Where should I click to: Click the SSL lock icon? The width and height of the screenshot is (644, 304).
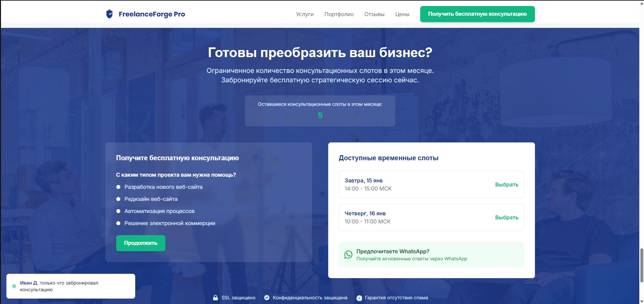(215, 298)
